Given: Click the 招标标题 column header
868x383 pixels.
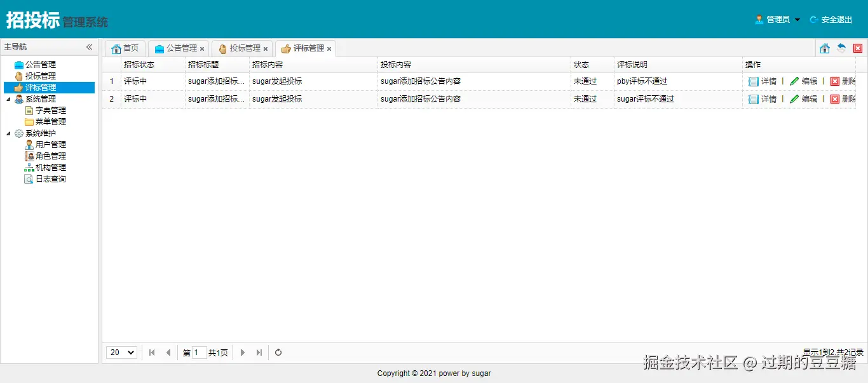Looking at the screenshot, I should point(217,65).
